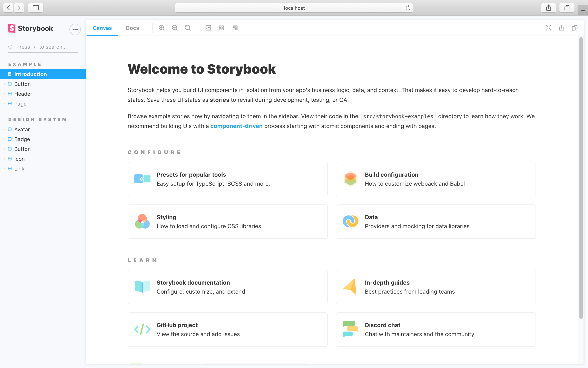Screen dimensions: 588x368
Task: Toggle the grid overlay icon
Action: click(x=221, y=28)
